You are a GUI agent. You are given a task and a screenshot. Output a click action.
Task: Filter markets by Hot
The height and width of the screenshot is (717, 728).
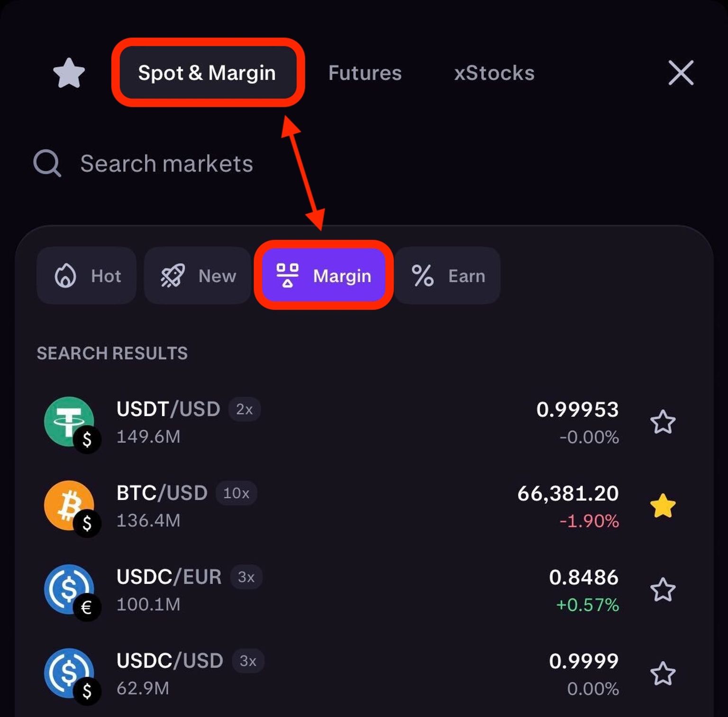[87, 276]
